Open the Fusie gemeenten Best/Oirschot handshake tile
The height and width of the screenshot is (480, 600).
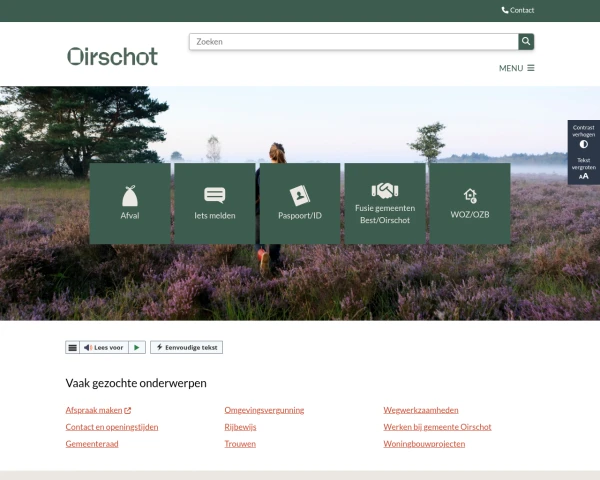pyautogui.click(x=385, y=203)
